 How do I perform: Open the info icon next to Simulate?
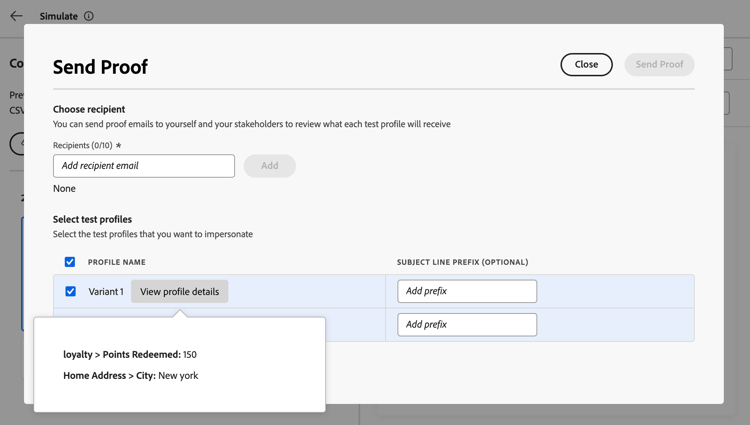pos(89,16)
